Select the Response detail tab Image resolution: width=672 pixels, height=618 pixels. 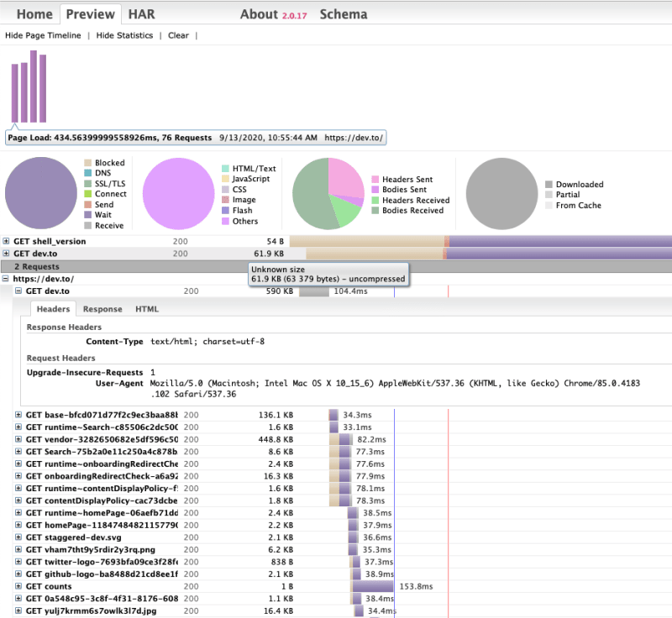pos(102,309)
